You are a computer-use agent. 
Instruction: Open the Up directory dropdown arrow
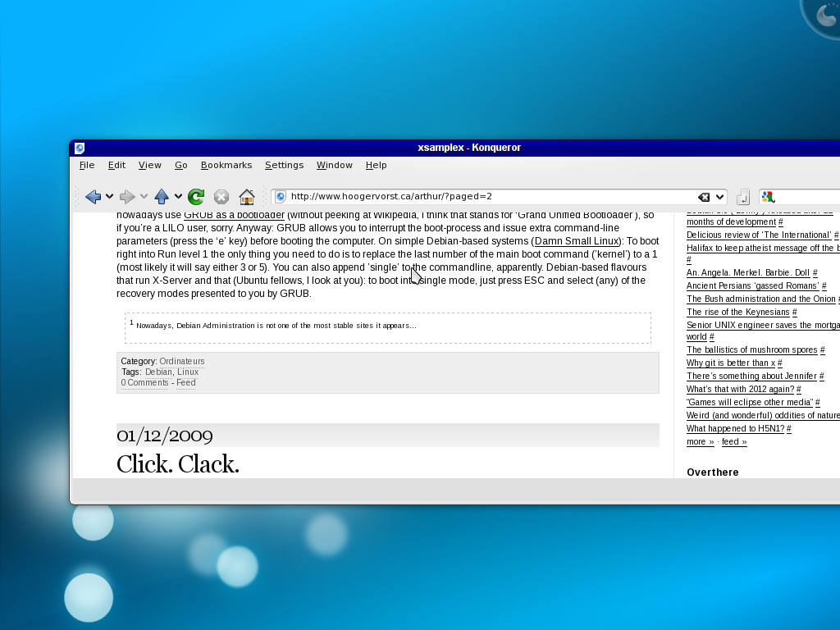click(178, 197)
